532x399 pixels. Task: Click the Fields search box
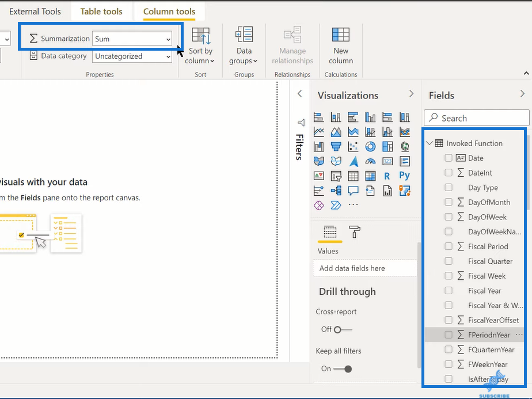pos(476,118)
